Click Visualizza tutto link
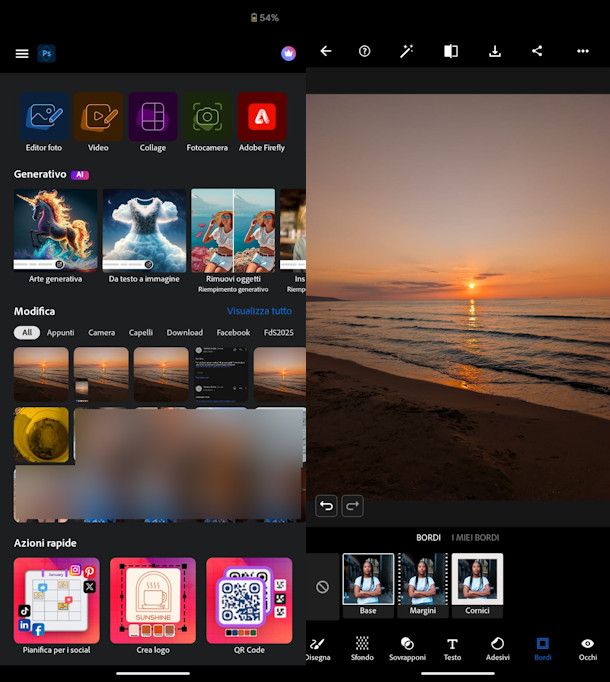Viewport: 610px width, 682px height. pyautogui.click(x=259, y=311)
